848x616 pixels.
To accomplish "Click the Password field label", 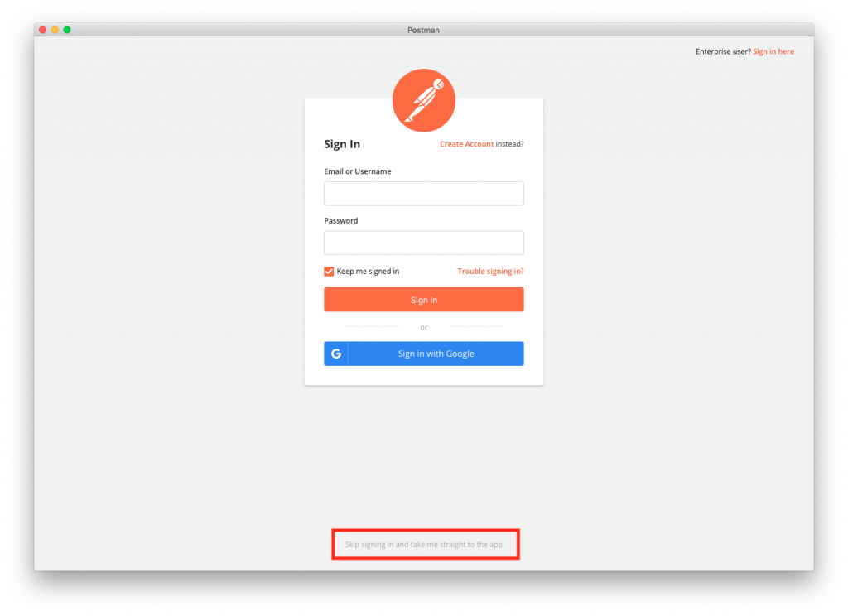I will click(340, 221).
